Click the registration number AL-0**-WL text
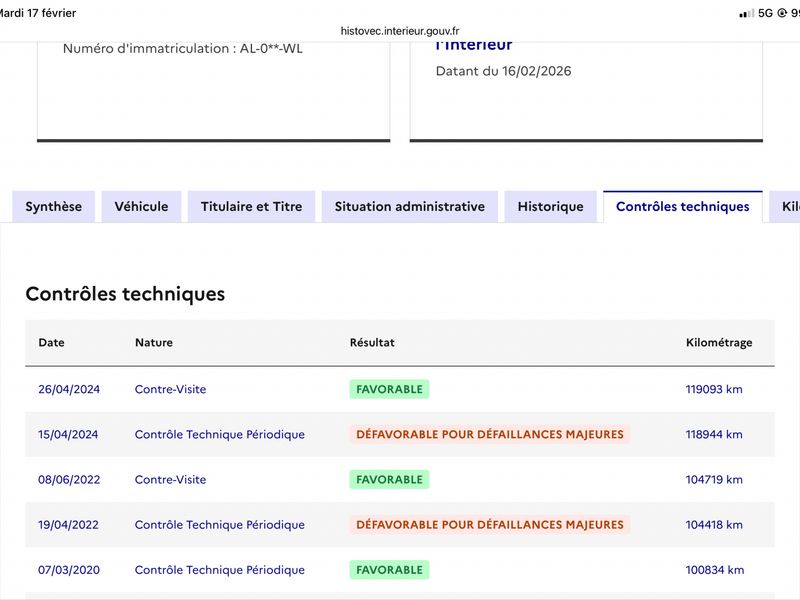 coord(182,48)
